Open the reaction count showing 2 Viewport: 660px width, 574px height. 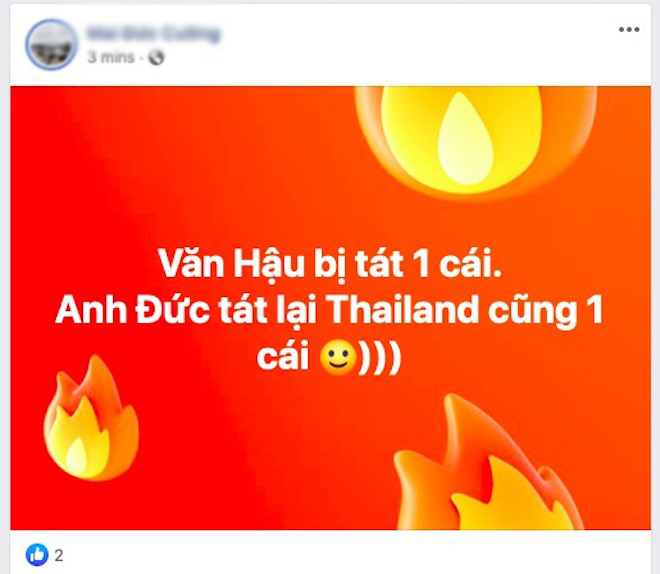59,555
